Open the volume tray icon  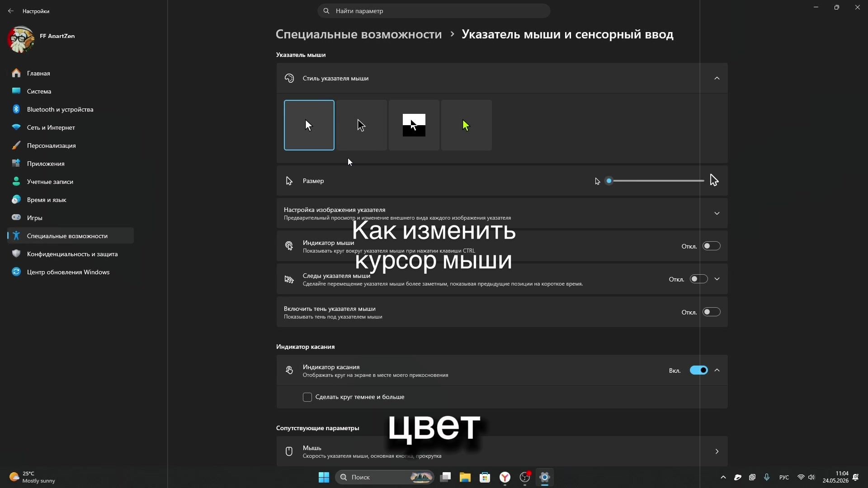[811, 477]
